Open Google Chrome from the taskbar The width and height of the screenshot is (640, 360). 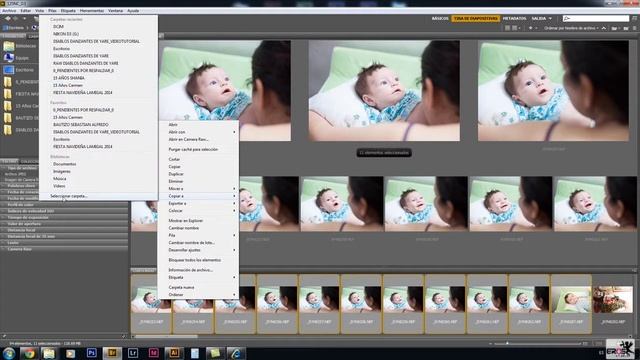point(29,353)
